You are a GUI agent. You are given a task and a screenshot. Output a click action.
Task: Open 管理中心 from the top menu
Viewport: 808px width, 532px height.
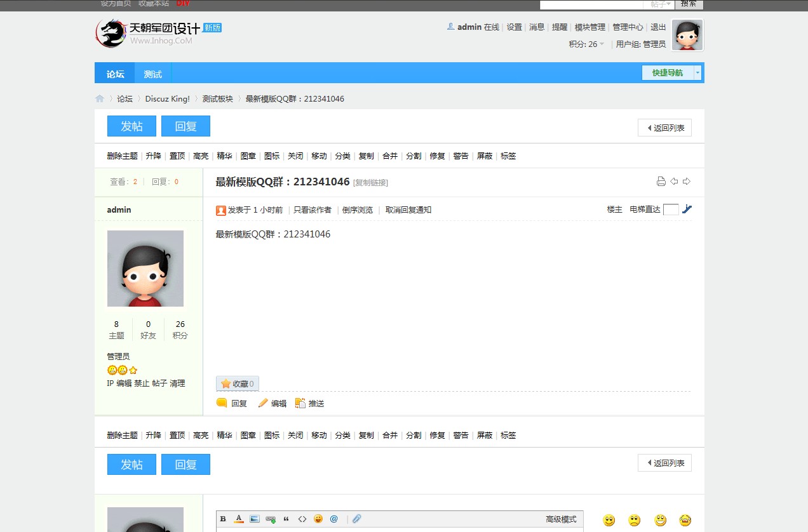pyautogui.click(x=628, y=27)
